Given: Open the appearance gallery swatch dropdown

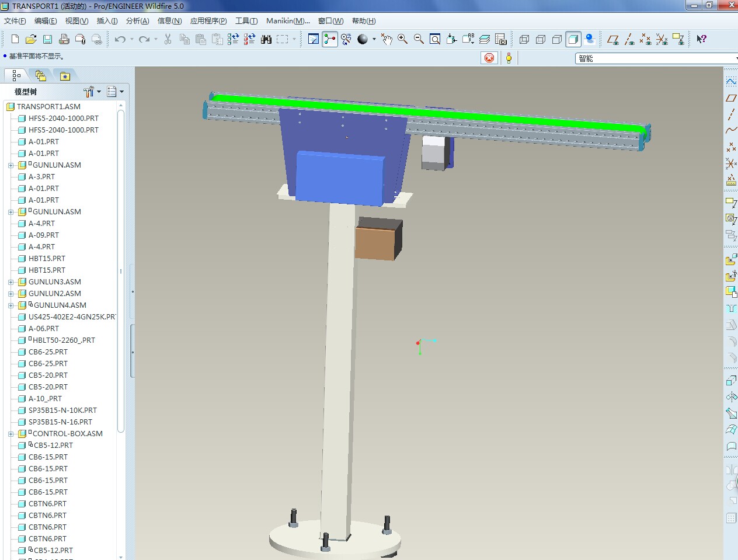Looking at the screenshot, I should (x=374, y=39).
